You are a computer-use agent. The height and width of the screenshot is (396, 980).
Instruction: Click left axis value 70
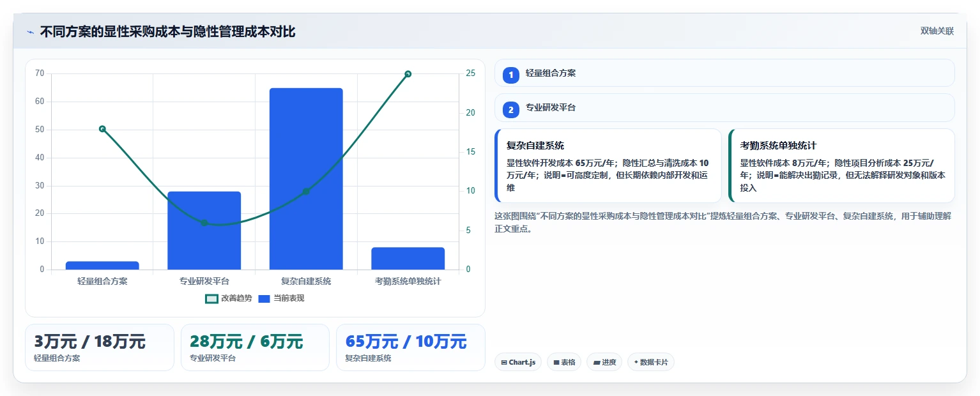coord(40,73)
